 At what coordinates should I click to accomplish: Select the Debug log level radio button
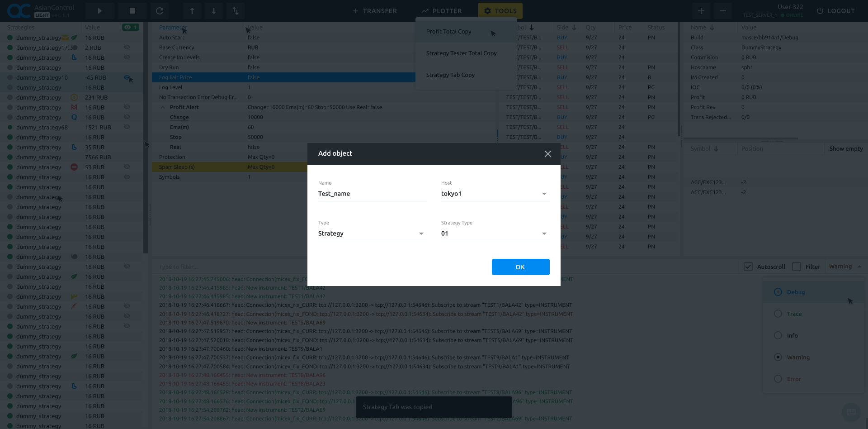[778, 292]
